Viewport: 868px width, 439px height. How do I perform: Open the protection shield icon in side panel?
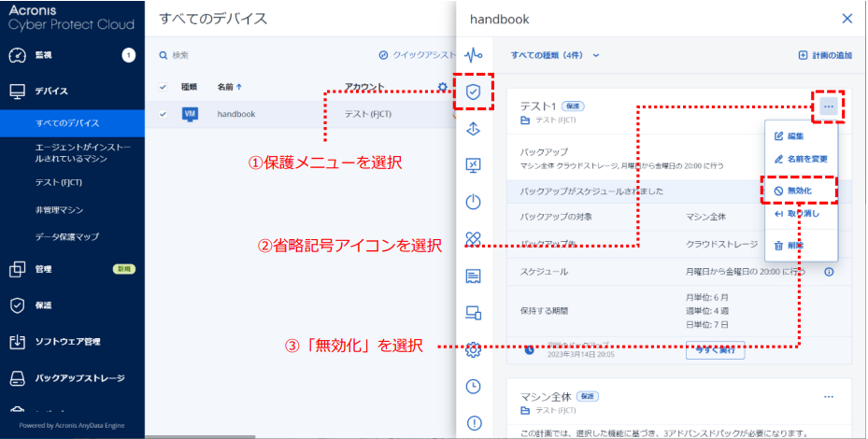pyautogui.click(x=473, y=92)
